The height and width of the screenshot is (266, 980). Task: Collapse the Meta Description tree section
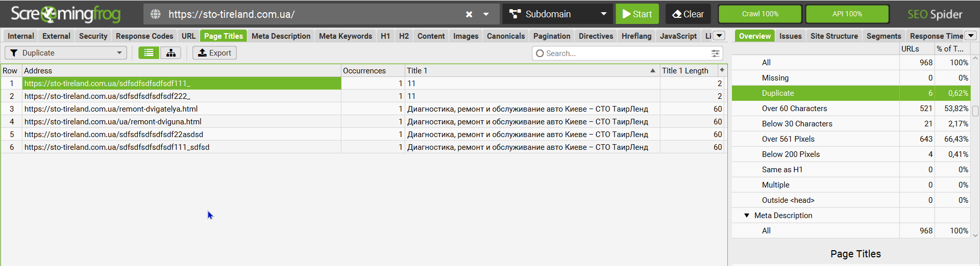747,216
